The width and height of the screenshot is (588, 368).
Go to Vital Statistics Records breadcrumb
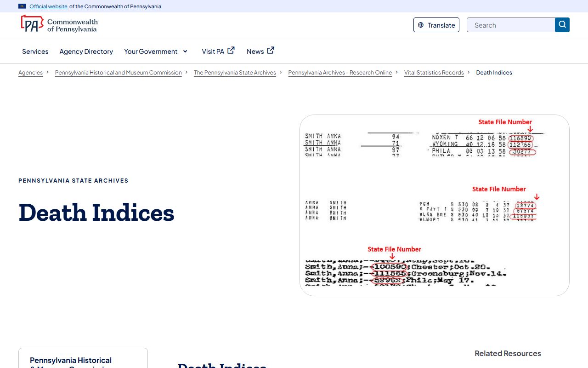pos(434,73)
